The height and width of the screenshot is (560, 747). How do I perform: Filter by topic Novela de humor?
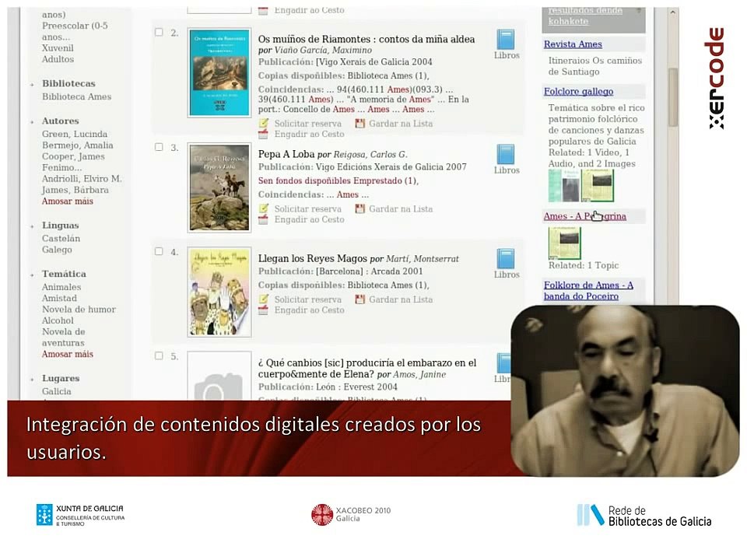click(79, 310)
